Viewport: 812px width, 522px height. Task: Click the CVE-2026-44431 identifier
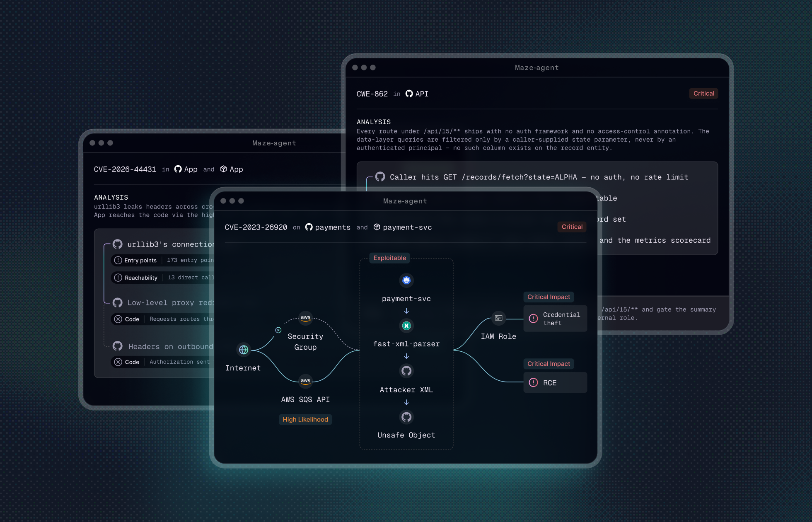click(x=125, y=169)
